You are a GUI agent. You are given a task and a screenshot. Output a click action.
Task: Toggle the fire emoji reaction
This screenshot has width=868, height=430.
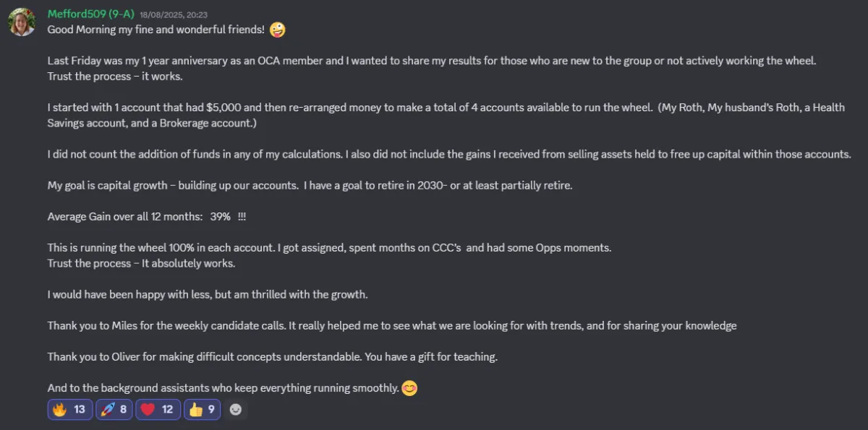point(69,410)
